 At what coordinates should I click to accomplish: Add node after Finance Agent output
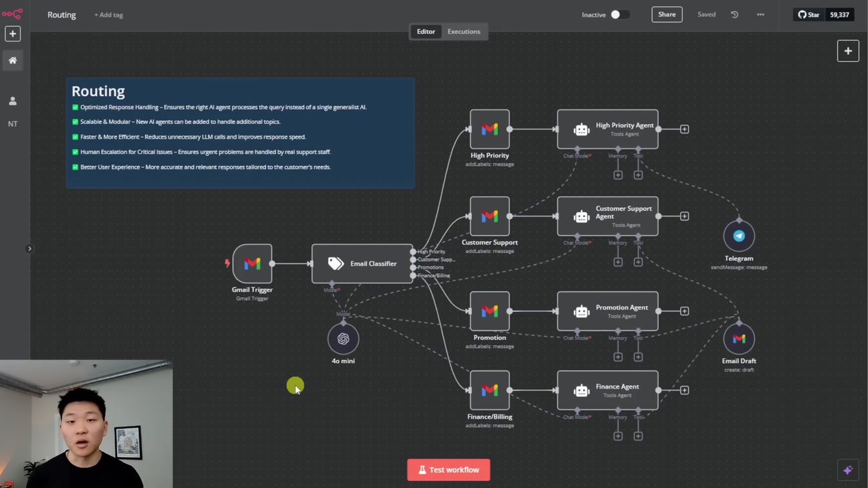coord(685,390)
